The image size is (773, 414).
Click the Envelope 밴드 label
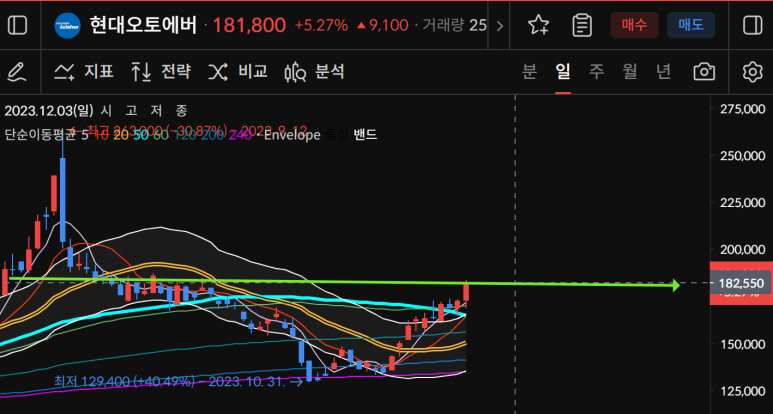tap(365, 135)
